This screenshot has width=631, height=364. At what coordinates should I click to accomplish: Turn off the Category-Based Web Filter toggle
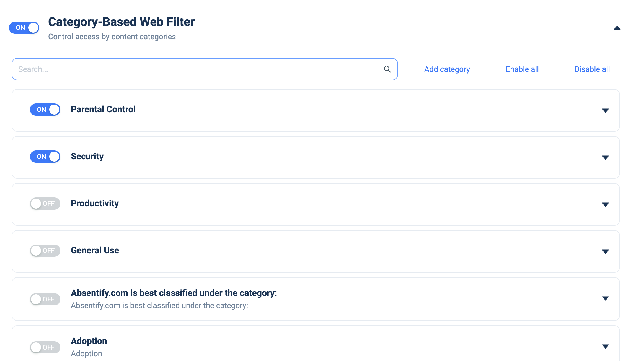click(24, 28)
